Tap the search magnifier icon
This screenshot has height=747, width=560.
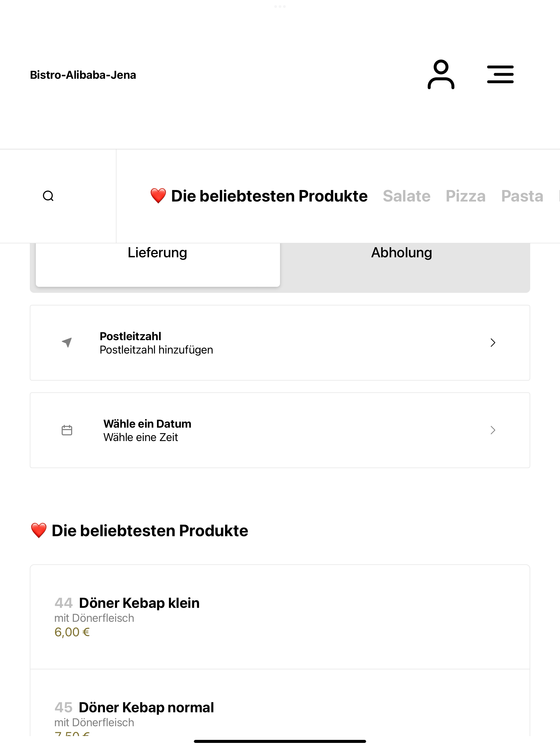click(x=48, y=196)
